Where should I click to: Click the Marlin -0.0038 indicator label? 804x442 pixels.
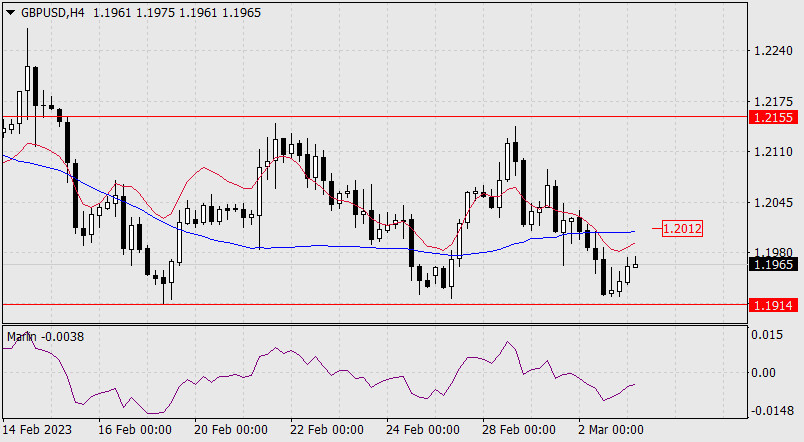coord(45,337)
